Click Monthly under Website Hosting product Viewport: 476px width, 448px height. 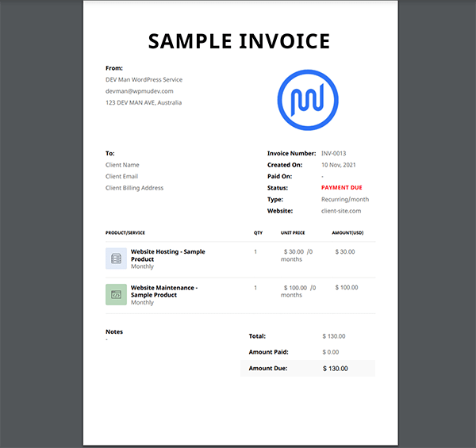click(142, 266)
